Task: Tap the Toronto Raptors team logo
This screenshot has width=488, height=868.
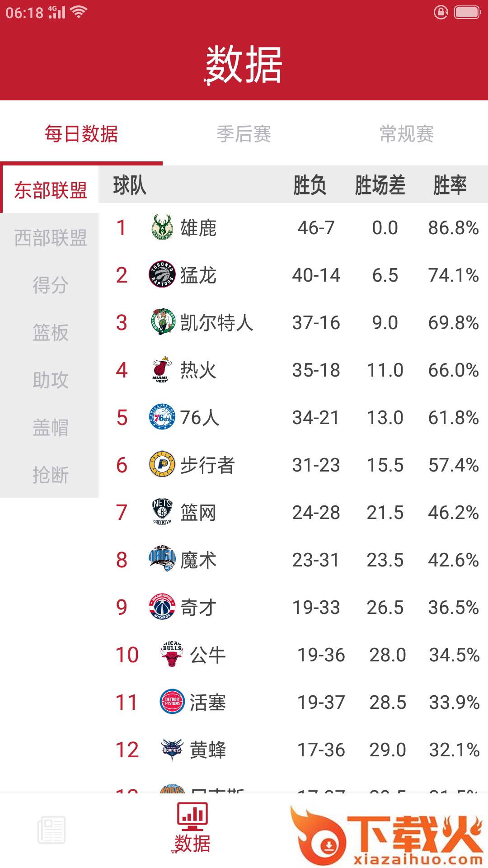Action: [x=162, y=275]
